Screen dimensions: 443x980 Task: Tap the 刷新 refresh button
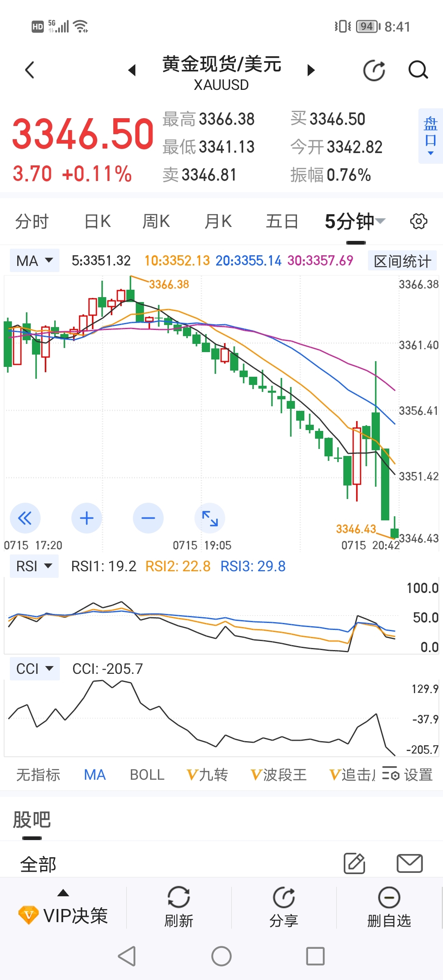[x=178, y=908]
